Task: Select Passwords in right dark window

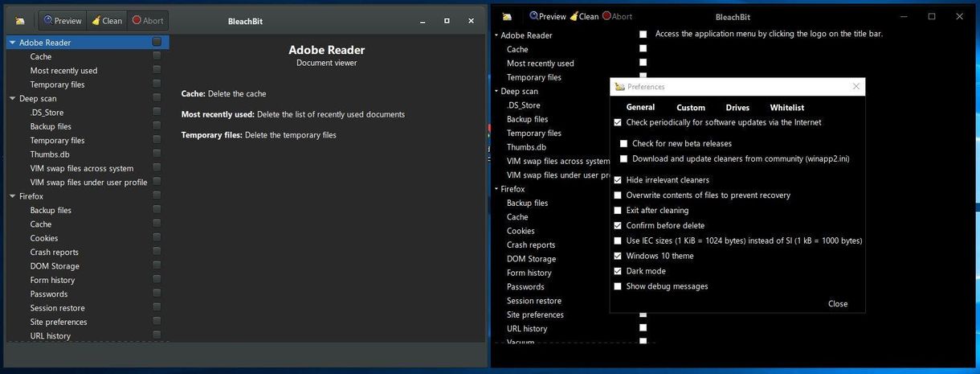Action: pos(525,287)
